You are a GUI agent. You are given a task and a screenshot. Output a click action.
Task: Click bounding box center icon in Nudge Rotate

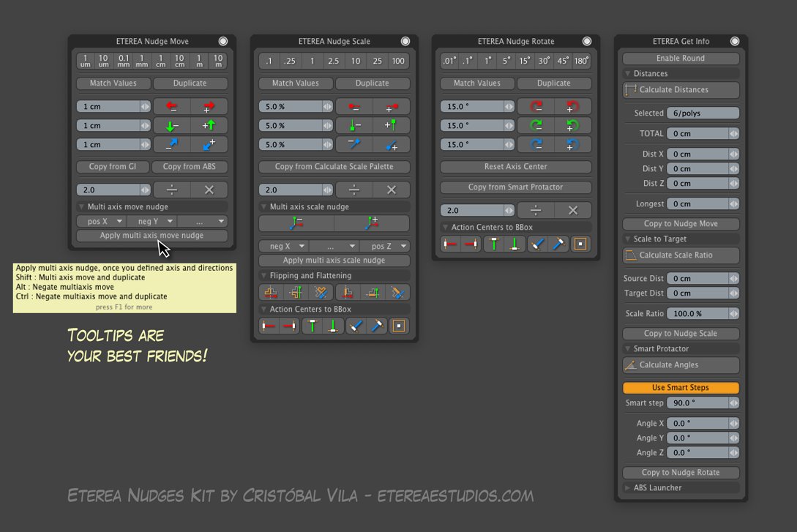(x=580, y=244)
